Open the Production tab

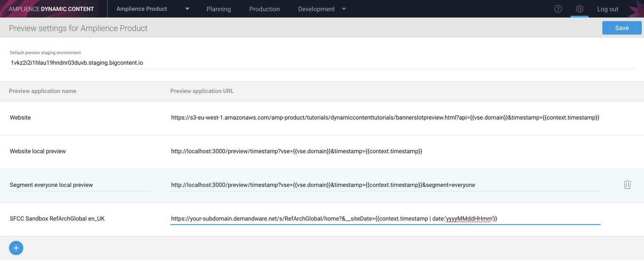[x=264, y=9]
